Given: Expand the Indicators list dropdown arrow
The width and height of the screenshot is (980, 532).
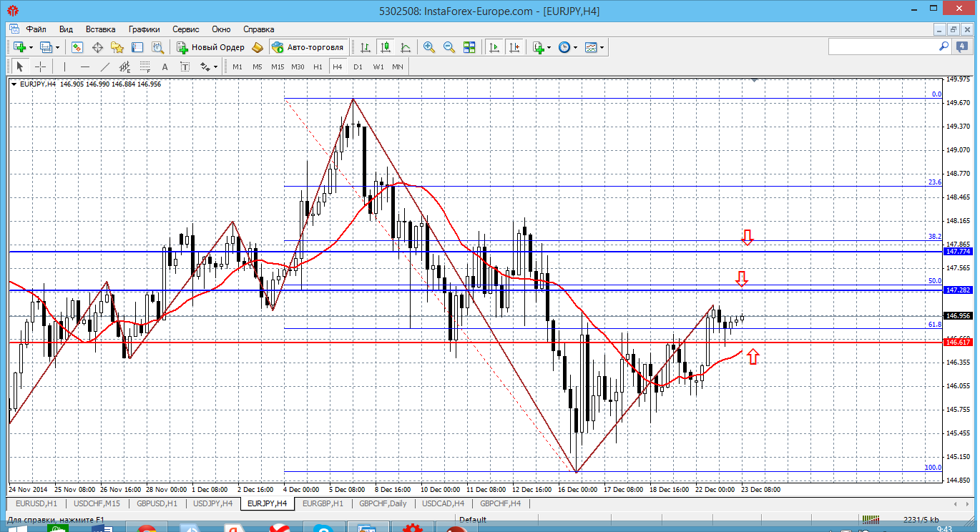Looking at the screenshot, I should tap(549, 47).
